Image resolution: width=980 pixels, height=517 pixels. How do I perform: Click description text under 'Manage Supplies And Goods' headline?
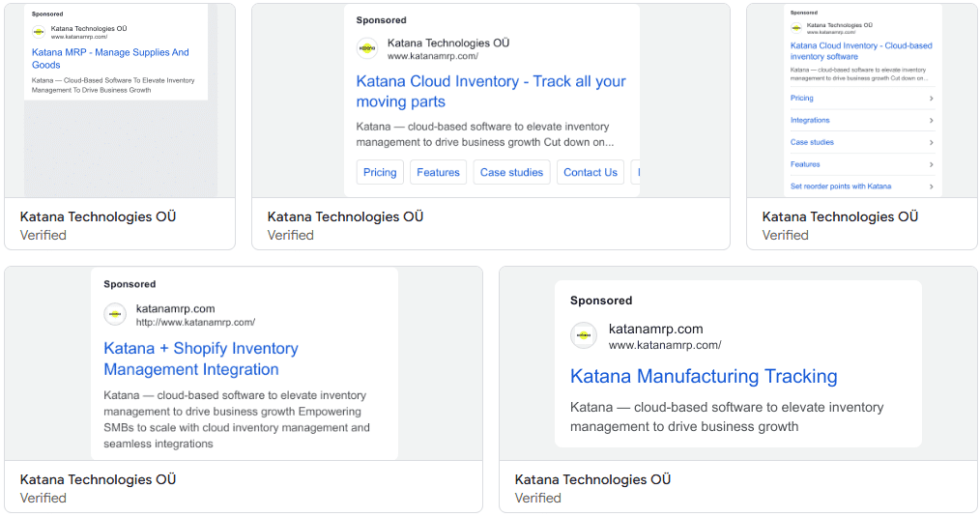click(x=113, y=85)
